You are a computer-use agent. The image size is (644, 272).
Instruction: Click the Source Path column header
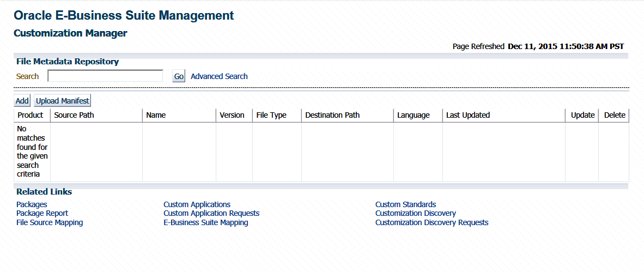pyautogui.click(x=96, y=115)
